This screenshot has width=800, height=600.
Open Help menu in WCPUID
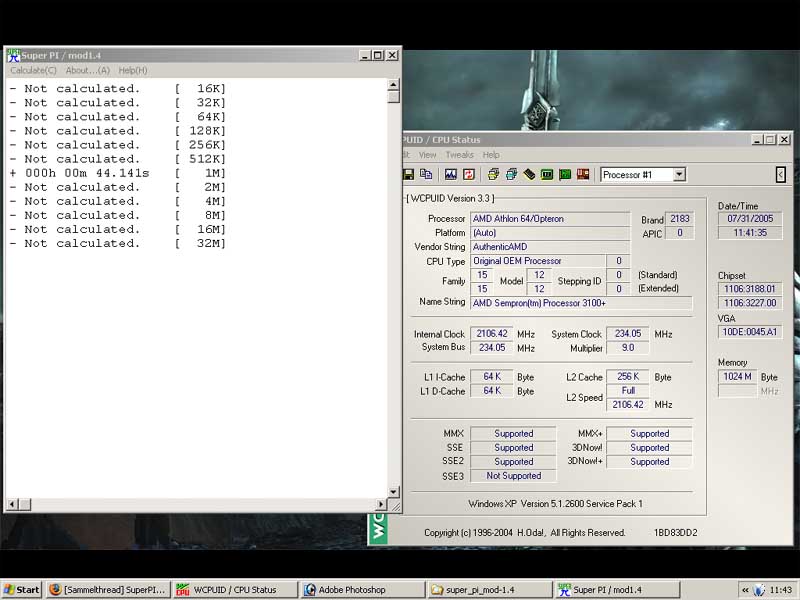(x=491, y=155)
